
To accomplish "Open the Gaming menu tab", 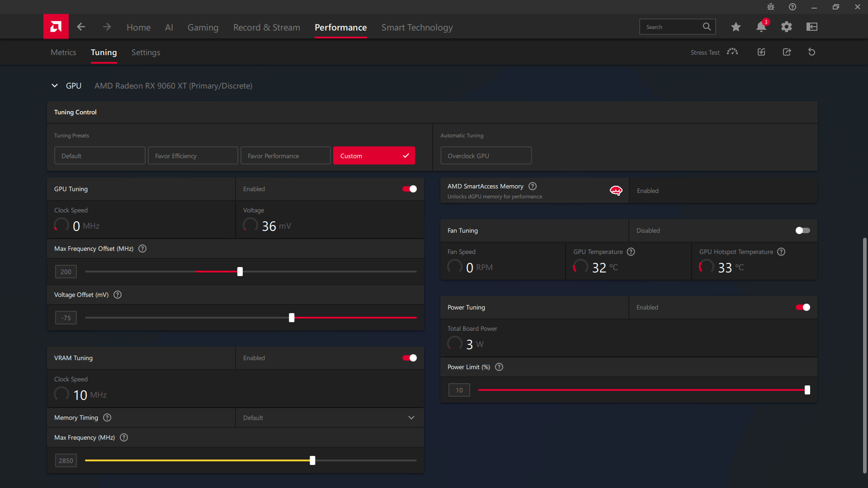I will tap(203, 28).
